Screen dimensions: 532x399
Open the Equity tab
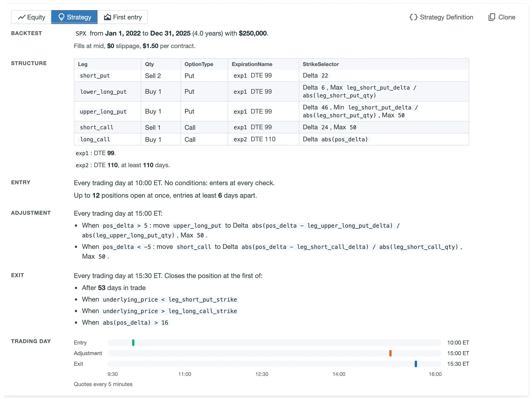click(31, 17)
